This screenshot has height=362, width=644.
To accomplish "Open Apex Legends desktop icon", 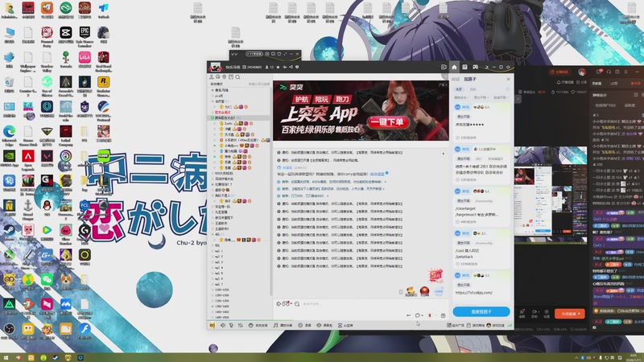I will click(28, 158).
